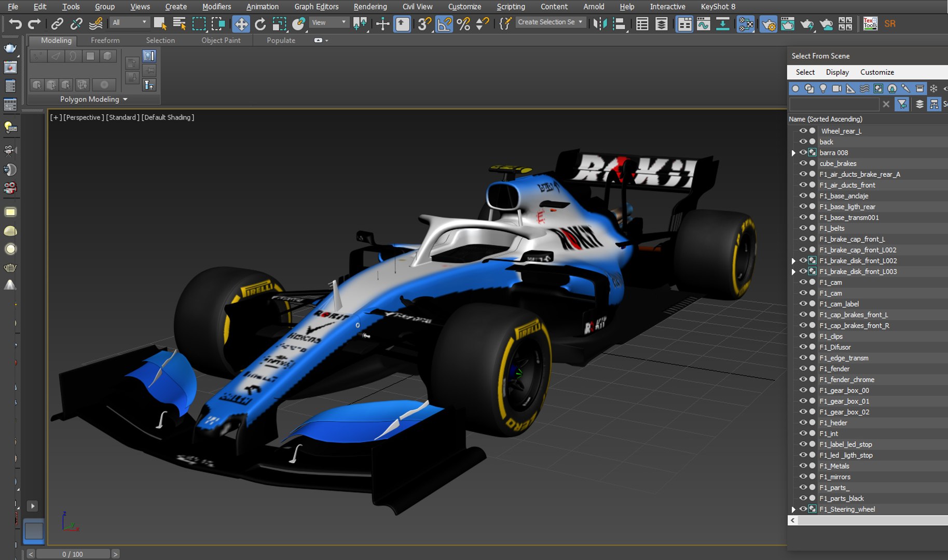This screenshot has height=560, width=948.
Task: Toggle eye icon for F1_fender_chrome
Action: pyautogui.click(x=803, y=380)
